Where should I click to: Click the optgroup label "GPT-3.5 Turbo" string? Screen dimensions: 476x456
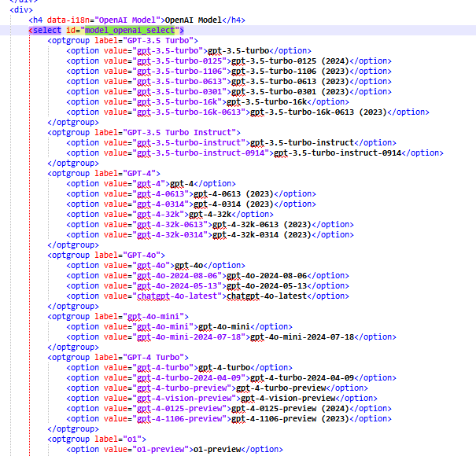coord(165,40)
